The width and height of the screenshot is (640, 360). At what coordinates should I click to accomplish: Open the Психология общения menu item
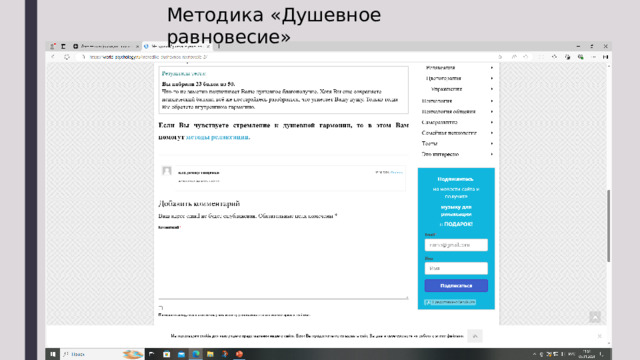[x=449, y=111]
